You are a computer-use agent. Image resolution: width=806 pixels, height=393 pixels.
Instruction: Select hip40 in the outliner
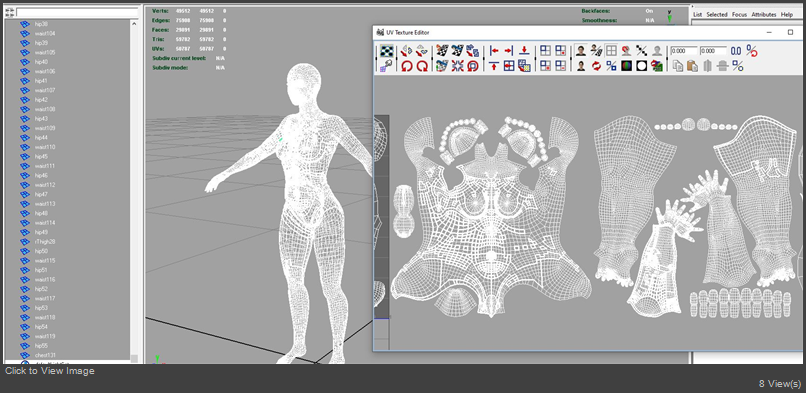pyautogui.click(x=41, y=62)
